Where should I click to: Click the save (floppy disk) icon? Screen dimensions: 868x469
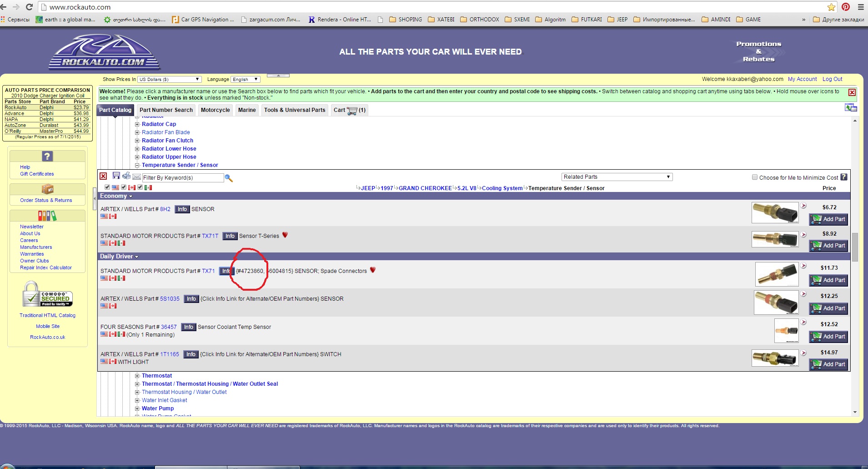click(x=116, y=176)
